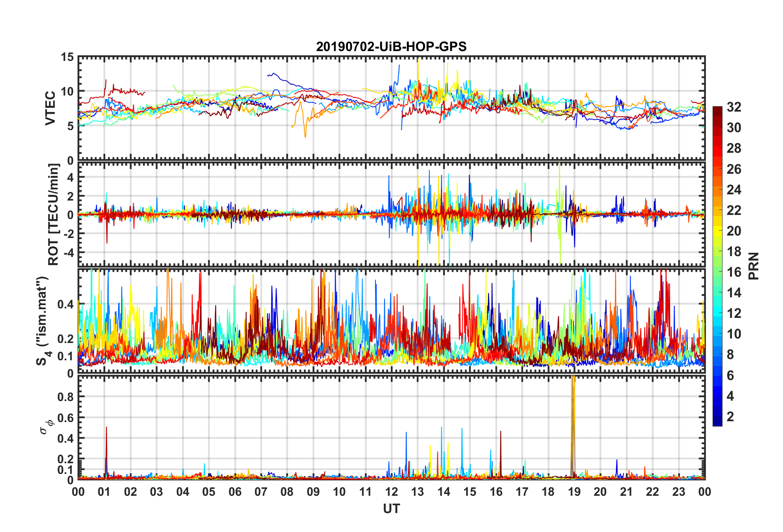Click PRN colorbar tick label 24

pyautogui.click(x=734, y=190)
